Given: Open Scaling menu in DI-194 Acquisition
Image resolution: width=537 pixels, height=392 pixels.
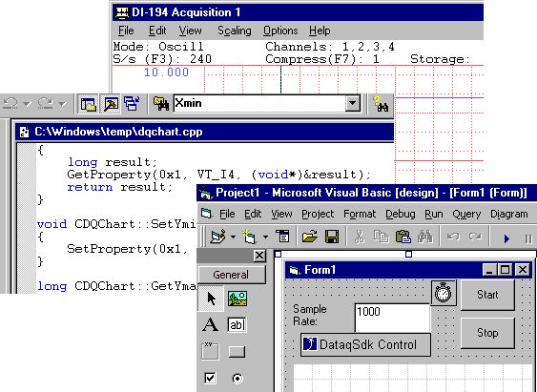Looking at the screenshot, I should coord(235,31).
